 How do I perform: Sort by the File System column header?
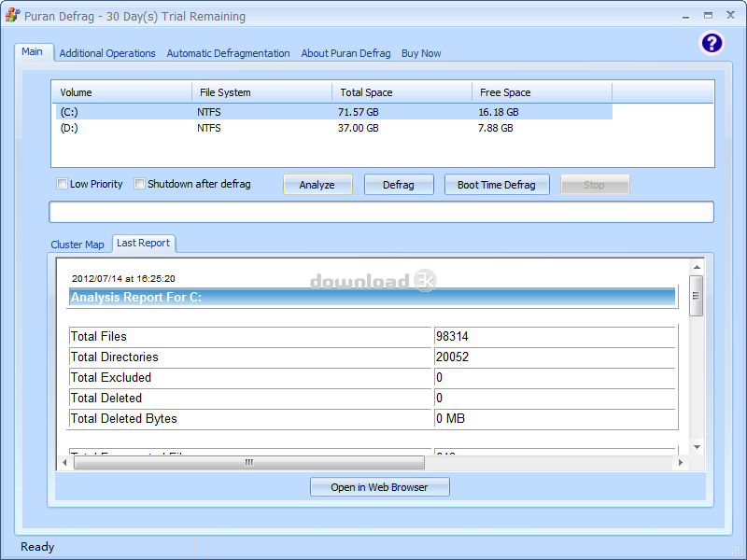[261, 92]
